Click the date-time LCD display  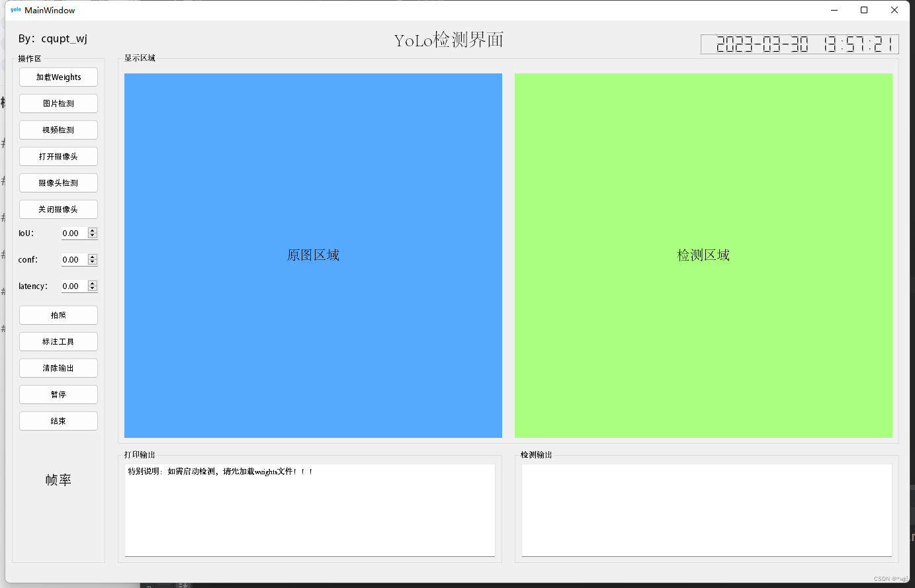[x=799, y=44]
